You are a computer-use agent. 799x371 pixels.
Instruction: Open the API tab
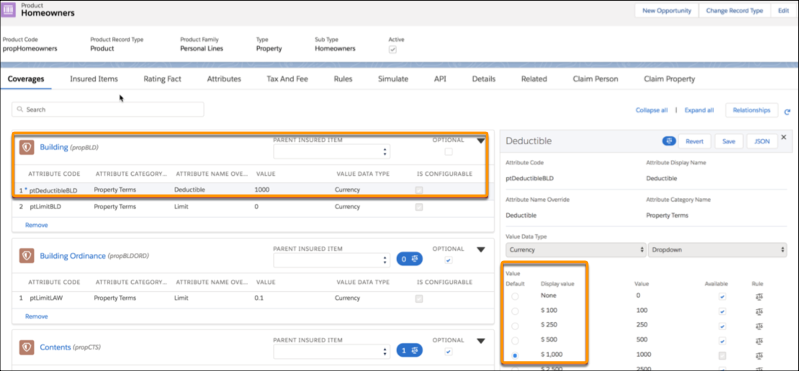(440, 79)
